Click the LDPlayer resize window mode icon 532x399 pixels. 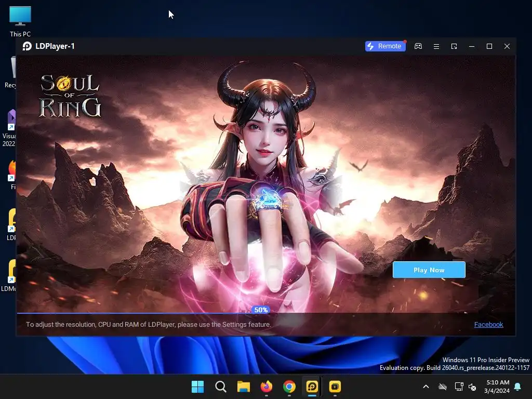pos(454,46)
